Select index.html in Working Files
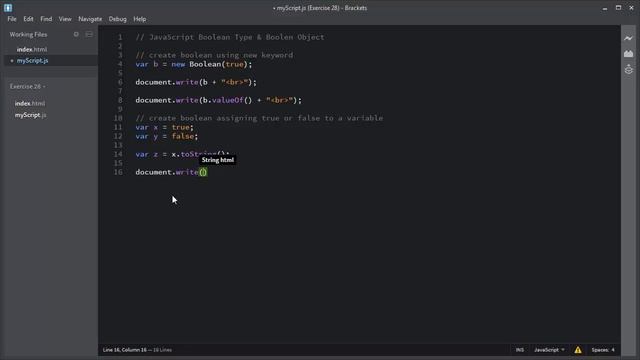The image size is (640, 360). [x=32, y=49]
